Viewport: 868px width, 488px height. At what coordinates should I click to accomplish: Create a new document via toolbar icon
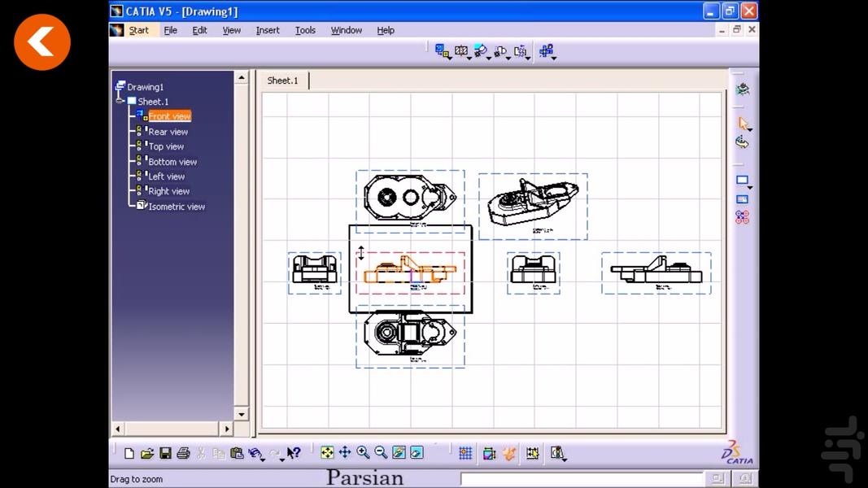coord(129,452)
